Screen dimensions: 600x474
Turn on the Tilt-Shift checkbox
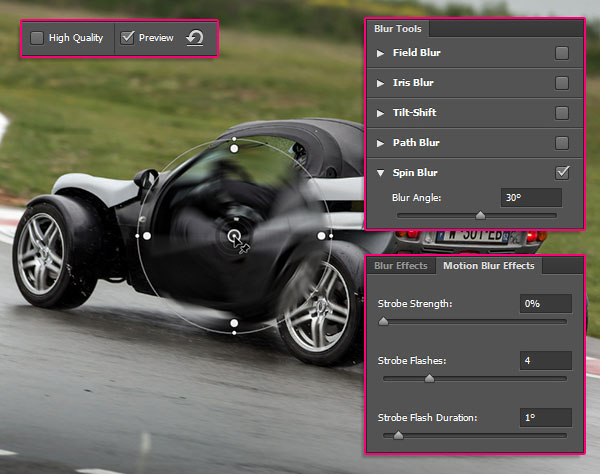pos(562,113)
